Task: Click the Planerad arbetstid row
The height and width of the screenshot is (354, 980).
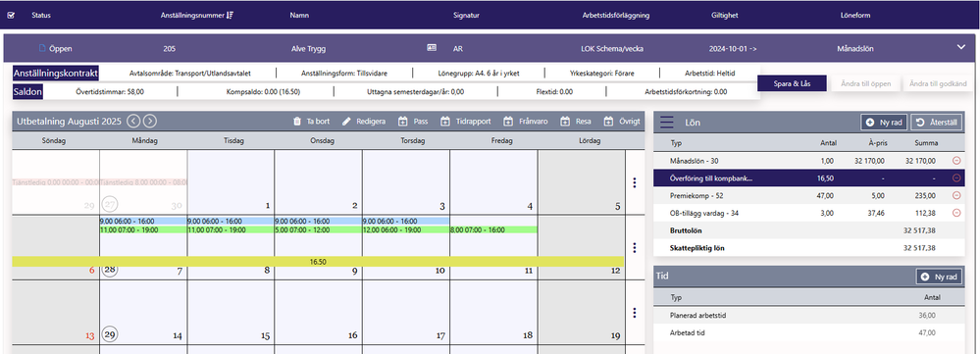Action: coord(808,316)
